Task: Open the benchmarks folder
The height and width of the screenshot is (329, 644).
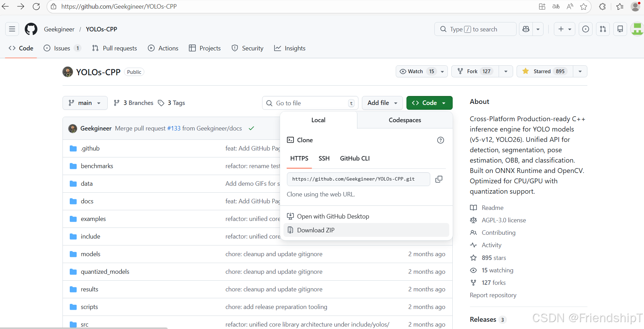Action: [97, 166]
